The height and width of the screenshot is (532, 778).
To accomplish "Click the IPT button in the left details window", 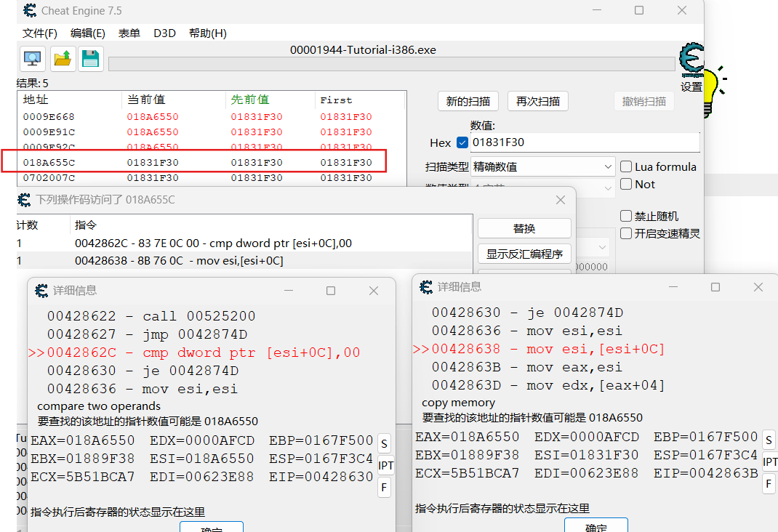I will (x=386, y=465).
